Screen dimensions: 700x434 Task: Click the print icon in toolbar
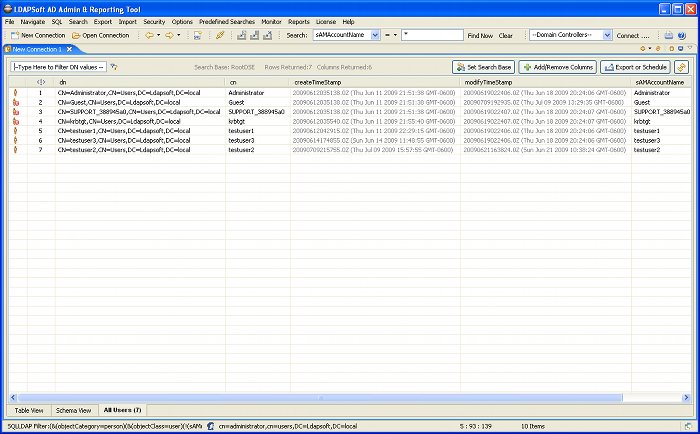coord(669,35)
